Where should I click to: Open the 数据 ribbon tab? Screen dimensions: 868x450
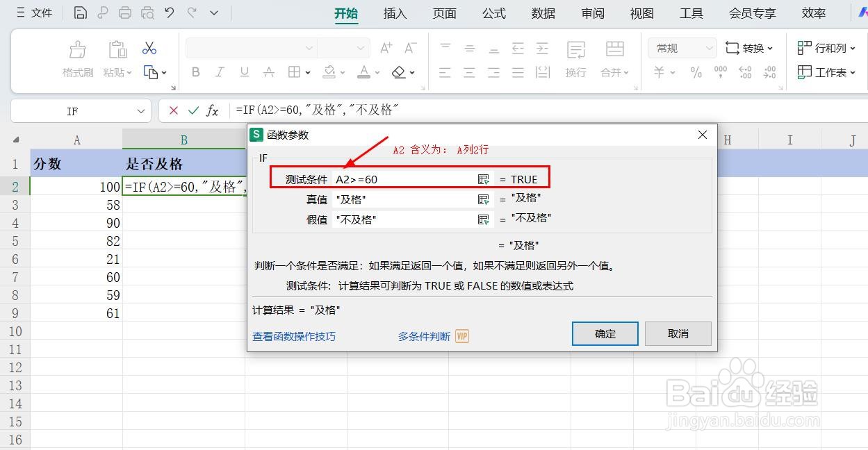[x=543, y=12]
